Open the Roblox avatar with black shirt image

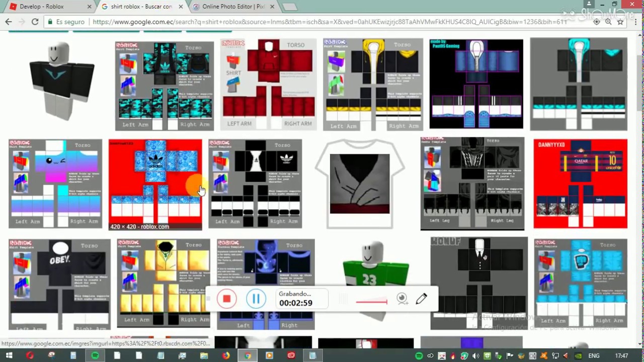[61, 80]
